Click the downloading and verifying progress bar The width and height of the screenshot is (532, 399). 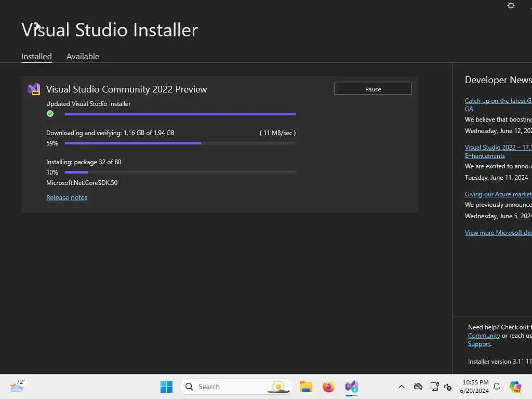click(x=180, y=143)
